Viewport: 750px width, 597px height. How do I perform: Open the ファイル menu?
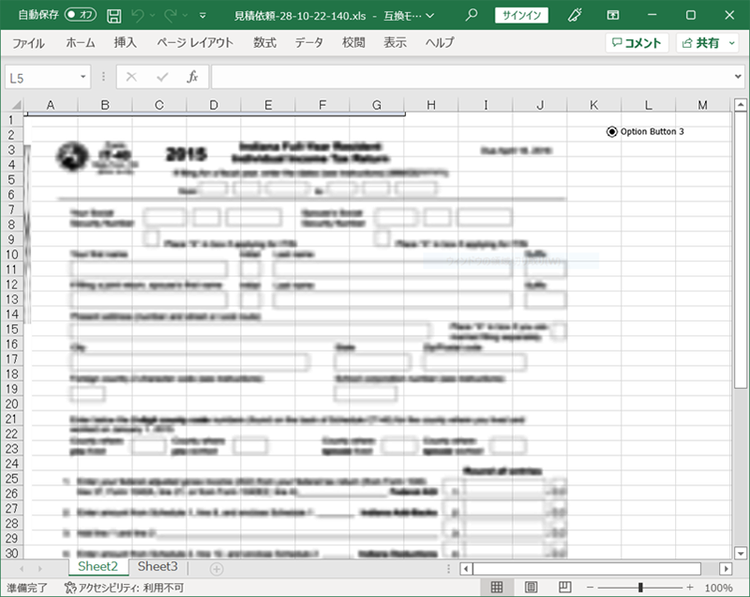click(28, 43)
